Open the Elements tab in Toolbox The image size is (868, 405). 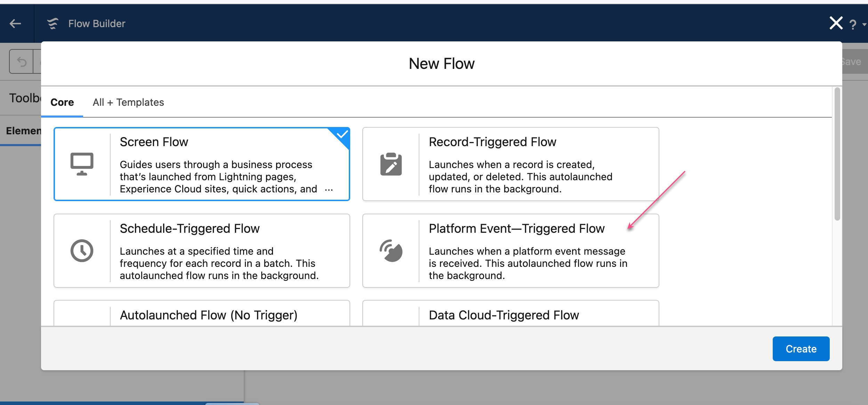24,131
